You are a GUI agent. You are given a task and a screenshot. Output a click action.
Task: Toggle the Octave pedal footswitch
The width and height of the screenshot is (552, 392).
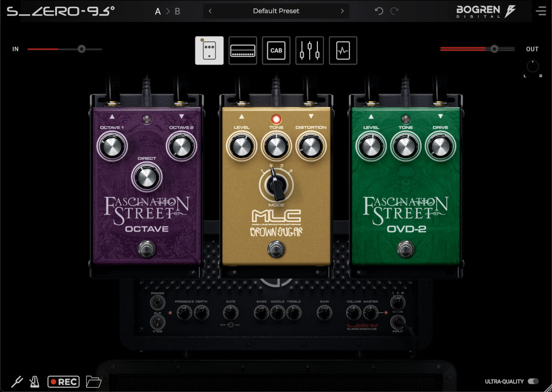tap(146, 249)
